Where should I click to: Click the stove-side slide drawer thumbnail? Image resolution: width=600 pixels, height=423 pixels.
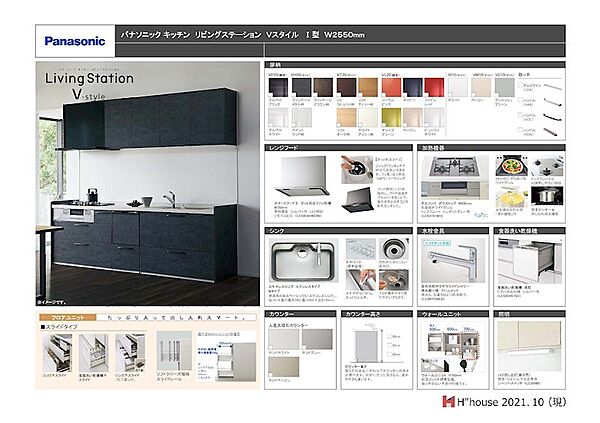tap(57, 353)
